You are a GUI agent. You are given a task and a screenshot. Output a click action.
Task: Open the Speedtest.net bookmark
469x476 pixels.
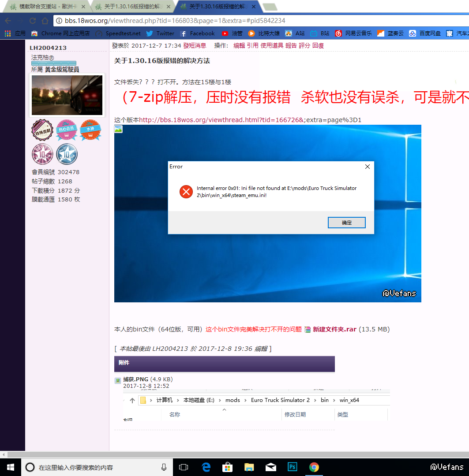pos(118,33)
